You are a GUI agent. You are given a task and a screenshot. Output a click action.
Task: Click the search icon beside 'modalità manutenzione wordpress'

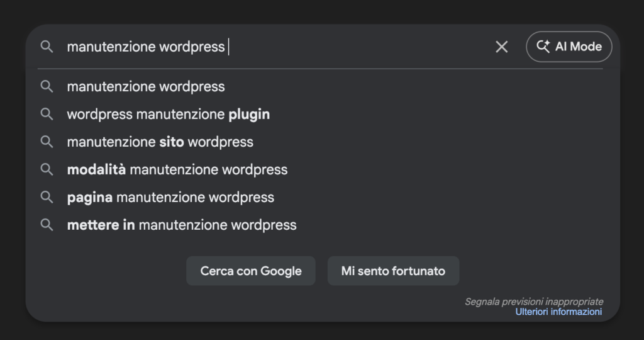(x=47, y=169)
